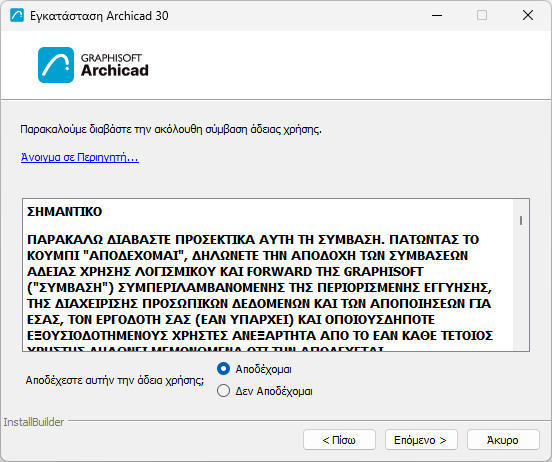The image size is (552, 462).
Task: Click the InstallBuilder label
Action: 34,422
